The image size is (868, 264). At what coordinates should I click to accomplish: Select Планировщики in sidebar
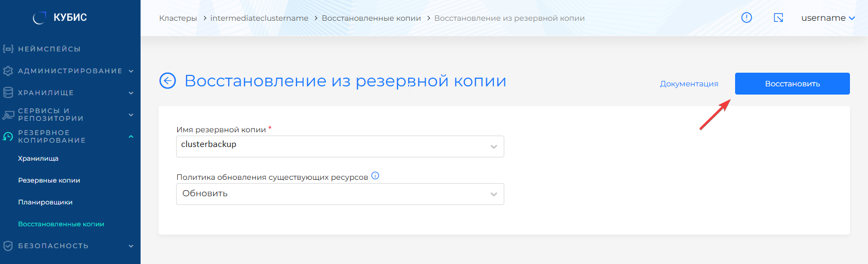click(x=45, y=202)
